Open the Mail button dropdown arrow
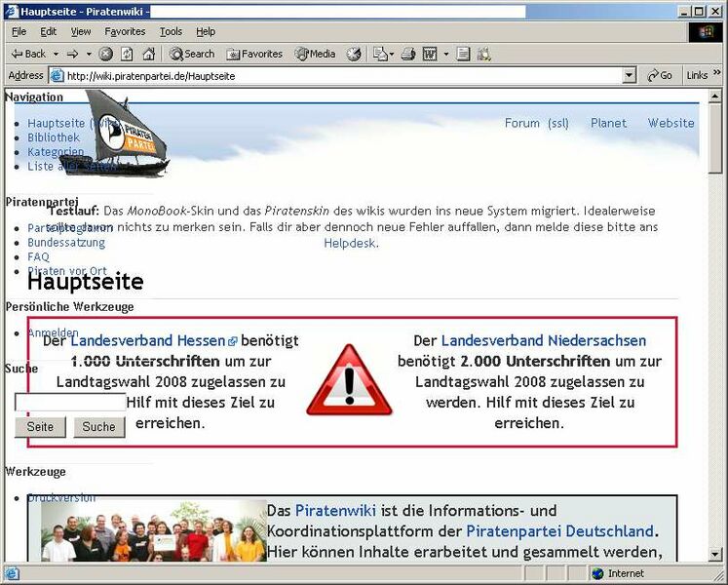This screenshot has width=728, height=585. (x=392, y=55)
